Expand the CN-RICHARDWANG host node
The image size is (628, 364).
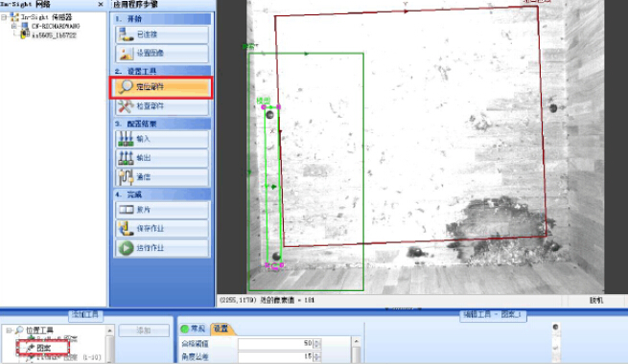[14, 26]
